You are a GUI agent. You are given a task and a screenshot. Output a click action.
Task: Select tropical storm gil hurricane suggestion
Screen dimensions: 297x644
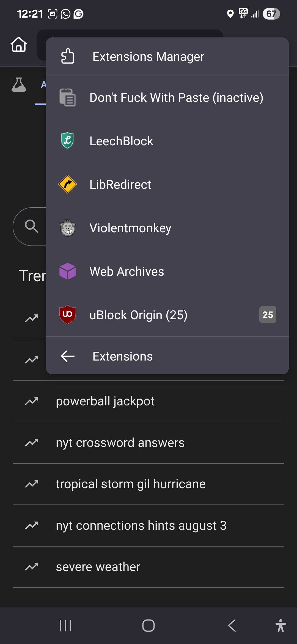[x=131, y=484]
